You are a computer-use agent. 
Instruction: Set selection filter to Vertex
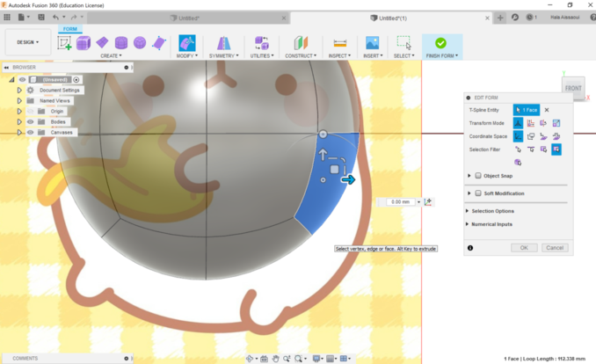click(518, 149)
